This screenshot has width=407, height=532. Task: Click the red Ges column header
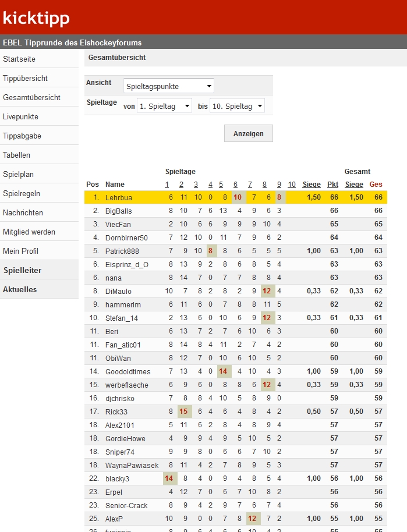pos(376,185)
